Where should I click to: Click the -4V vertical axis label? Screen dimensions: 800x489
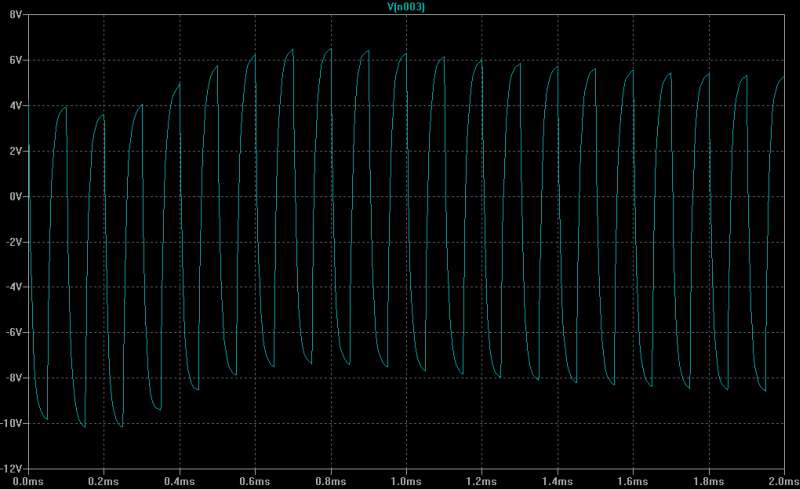14,287
